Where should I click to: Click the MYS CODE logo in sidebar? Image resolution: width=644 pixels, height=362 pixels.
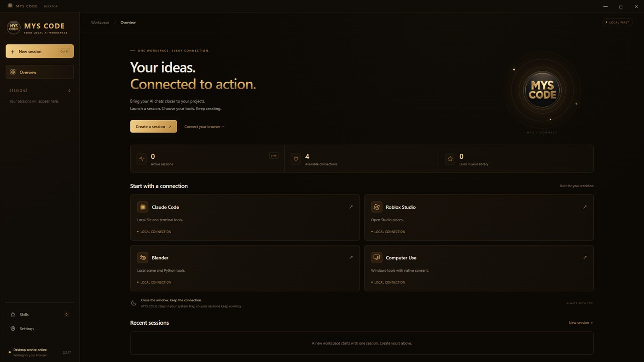click(13, 28)
